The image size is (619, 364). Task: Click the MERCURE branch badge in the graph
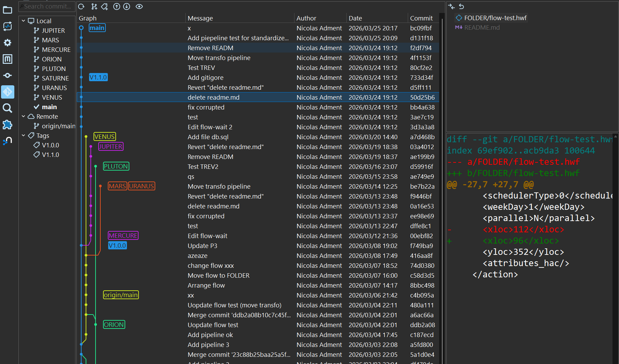[x=123, y=236]
